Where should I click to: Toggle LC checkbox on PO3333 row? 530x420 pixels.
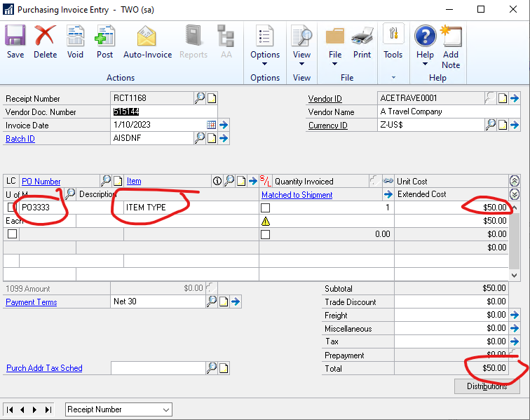12,208
